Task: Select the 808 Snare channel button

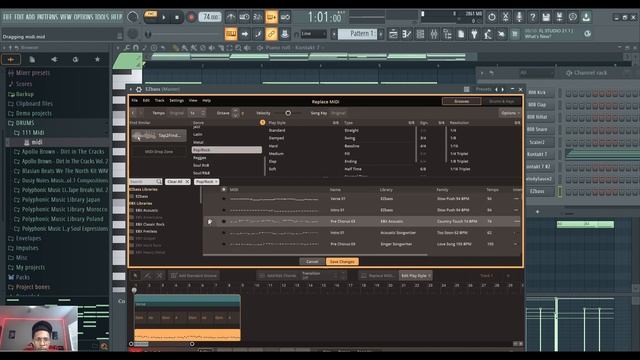Action: point(539,129)
